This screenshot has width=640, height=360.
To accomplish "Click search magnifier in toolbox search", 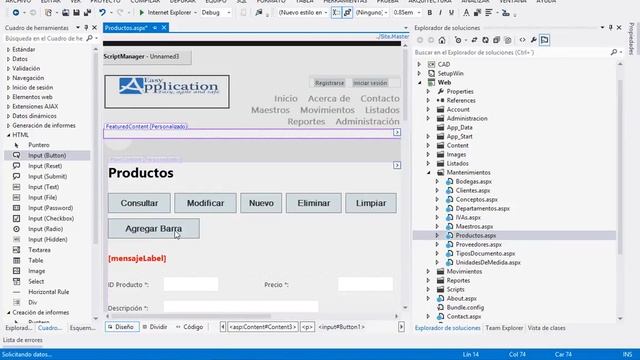I will click(x=90, y=38).
